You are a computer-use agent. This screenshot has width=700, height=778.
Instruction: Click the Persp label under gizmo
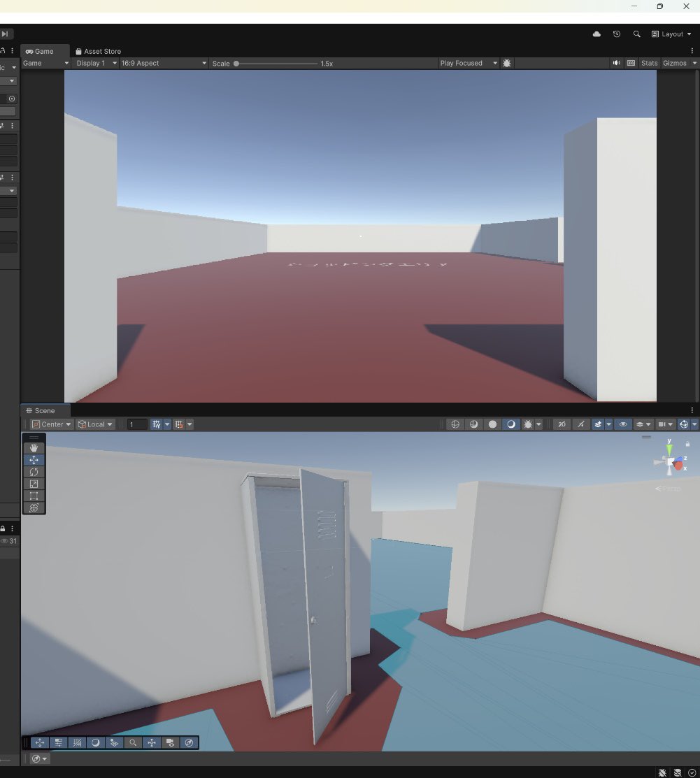coord(669,488)
